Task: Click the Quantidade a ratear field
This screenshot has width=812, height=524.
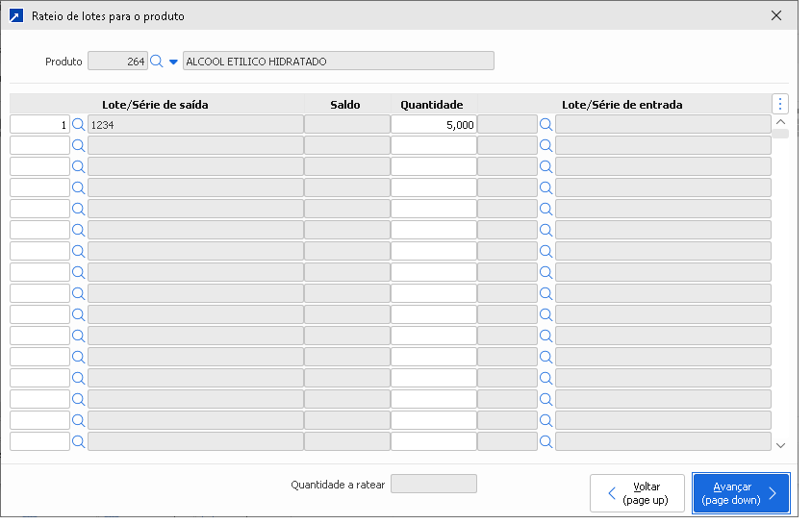Action: pos(433,484)
